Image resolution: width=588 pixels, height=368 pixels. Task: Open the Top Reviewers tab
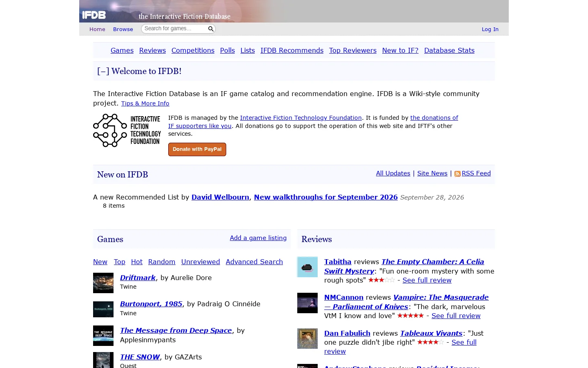point(353,50)
